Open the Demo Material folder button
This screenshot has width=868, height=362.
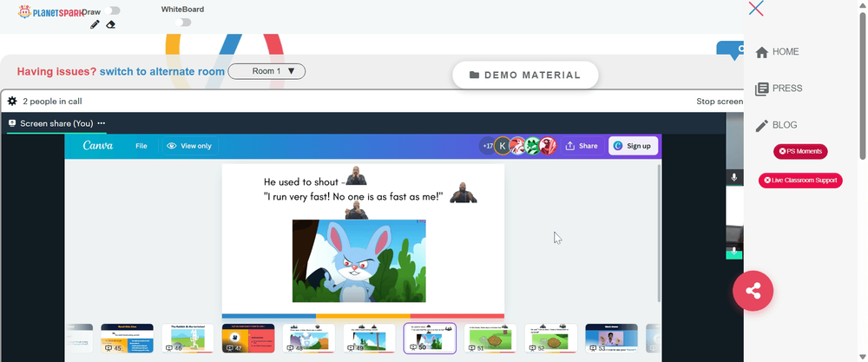click(525, 75)
